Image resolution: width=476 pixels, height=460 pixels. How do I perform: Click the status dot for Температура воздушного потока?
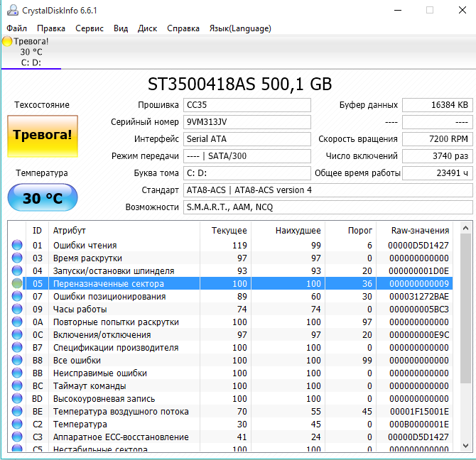(x=17, y=411)
